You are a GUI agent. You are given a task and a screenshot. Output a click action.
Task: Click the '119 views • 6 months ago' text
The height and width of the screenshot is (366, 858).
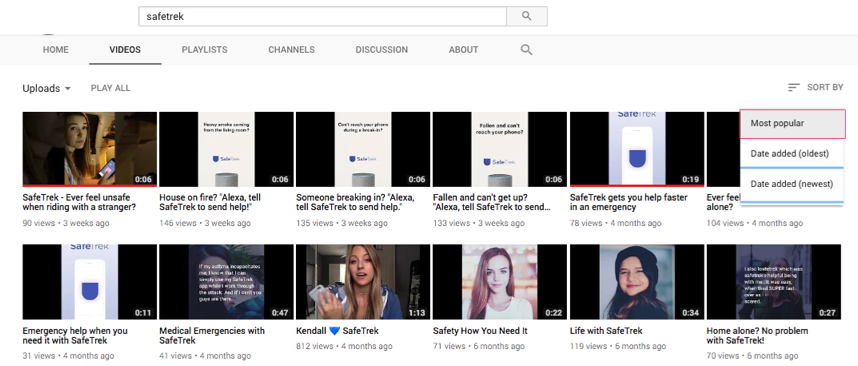pyautogui.click(x=618, y=346)
